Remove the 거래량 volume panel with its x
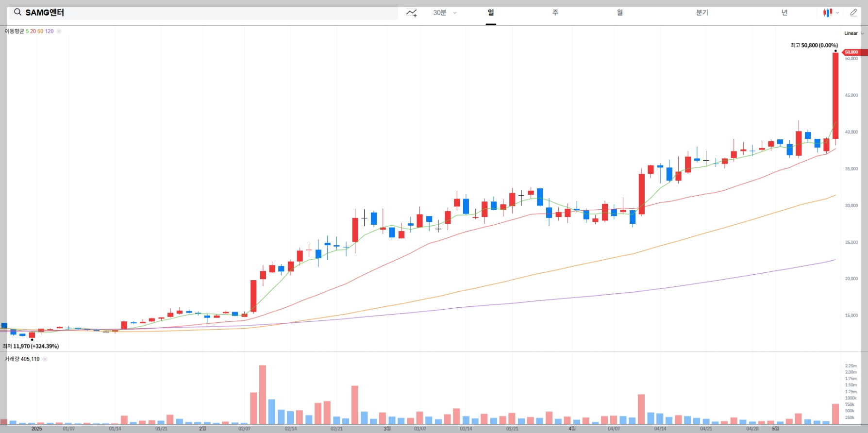Screen dimensions: 868x433 (x=45, y=359)
